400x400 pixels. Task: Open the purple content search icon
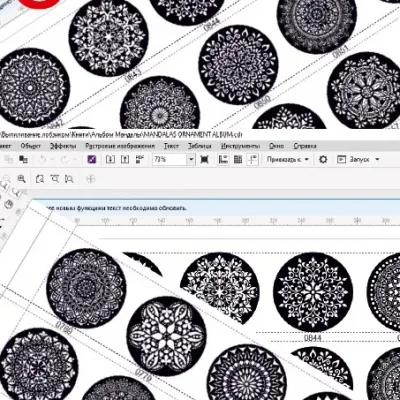coord(91,159)
